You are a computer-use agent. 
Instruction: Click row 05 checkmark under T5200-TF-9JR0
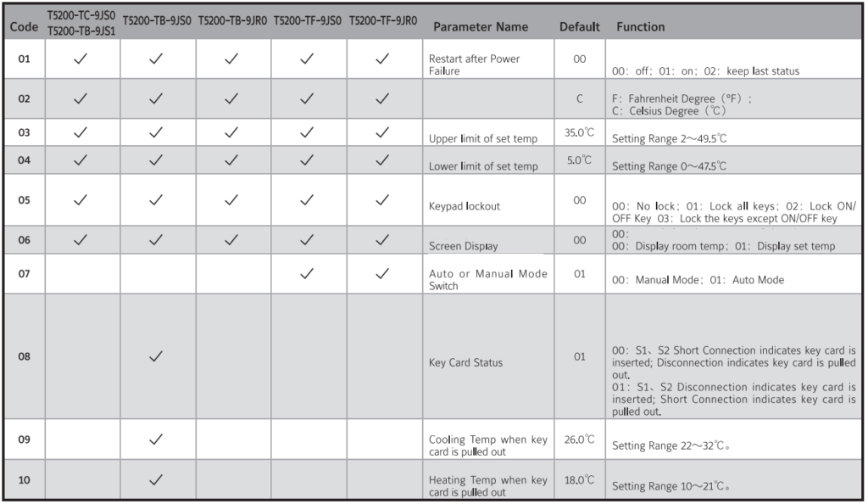[383, 200]
